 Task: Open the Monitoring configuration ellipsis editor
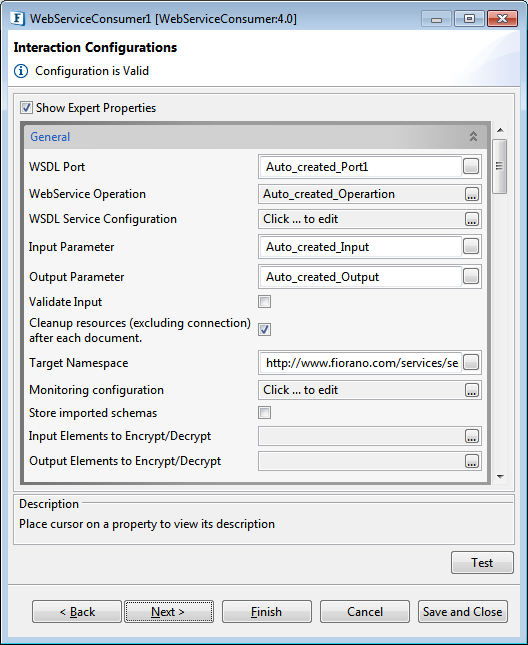click(471, 390)
